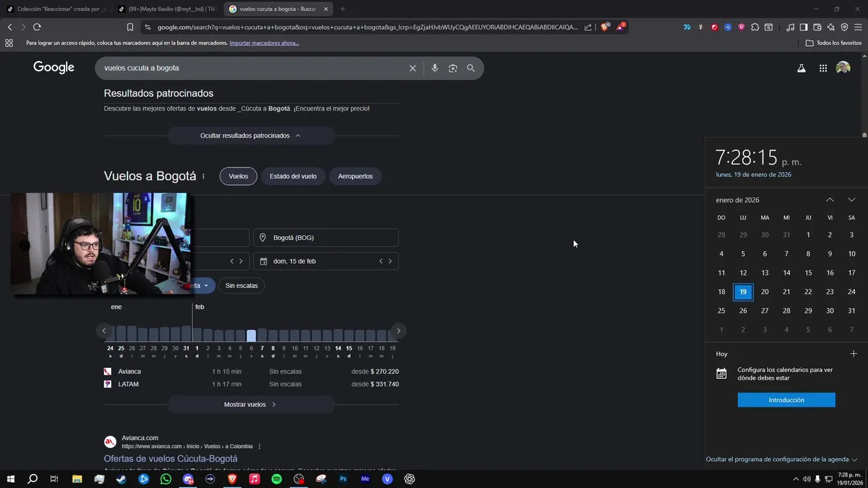Open Google Labs flask icon

(801, 68)
